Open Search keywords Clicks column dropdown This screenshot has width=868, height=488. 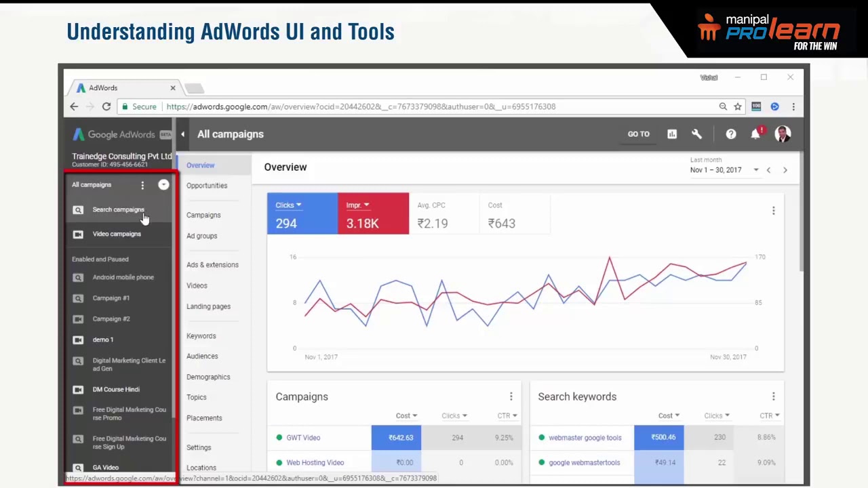tap(716, 415)
